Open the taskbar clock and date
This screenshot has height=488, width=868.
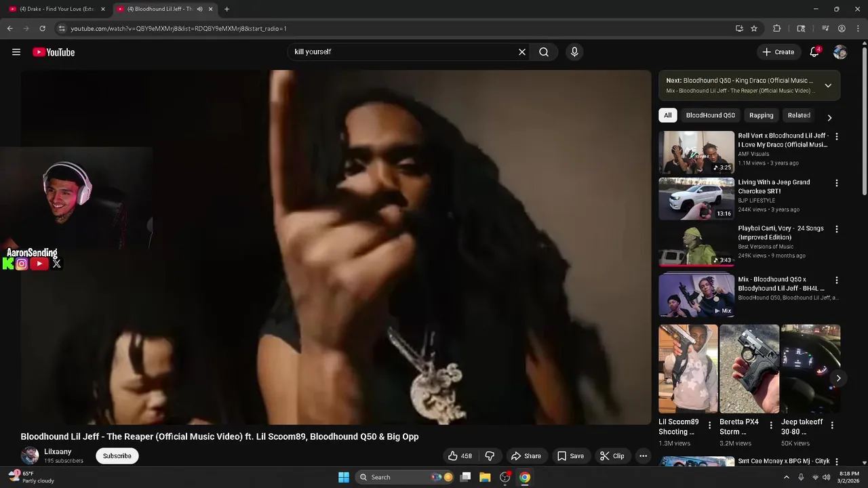(x=849, y=477)
